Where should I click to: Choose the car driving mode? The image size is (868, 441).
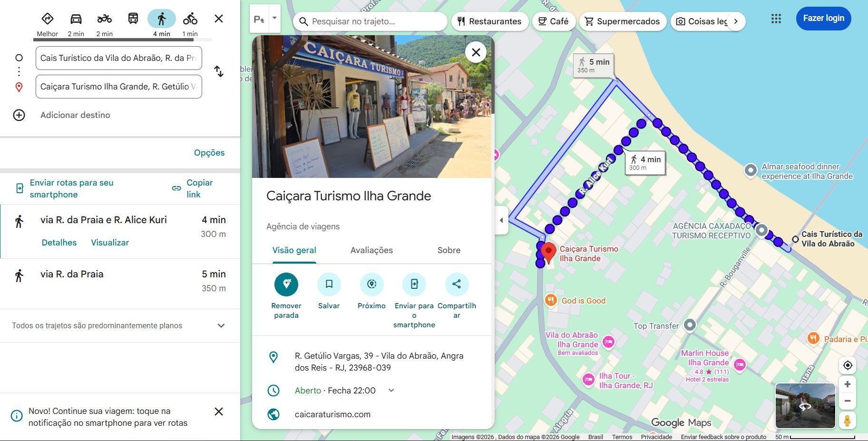[76, 24]
